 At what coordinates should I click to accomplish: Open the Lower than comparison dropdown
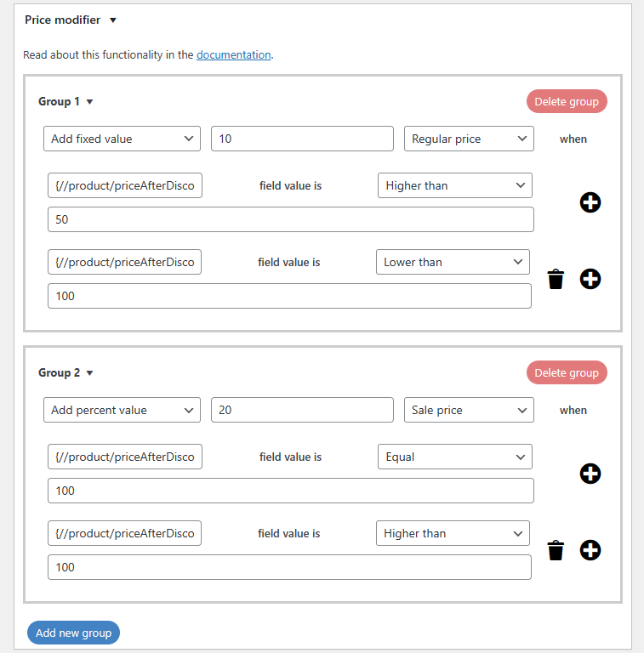coord(453,262)
